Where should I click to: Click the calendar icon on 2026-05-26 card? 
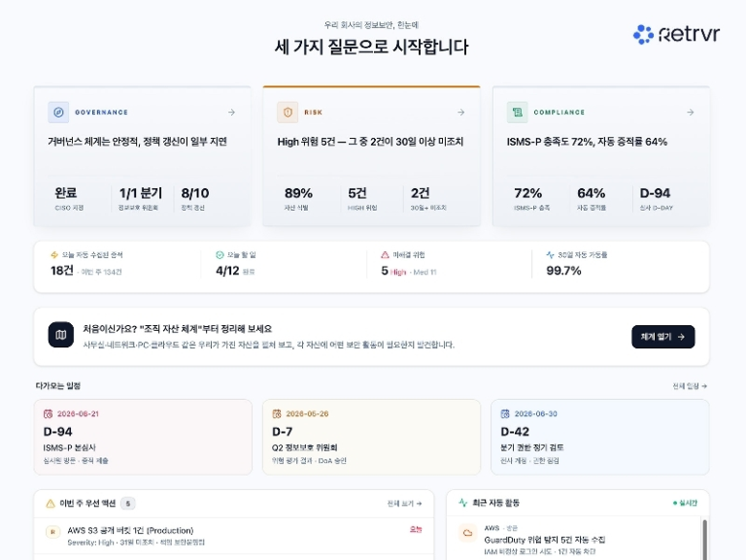click(277, 413)
